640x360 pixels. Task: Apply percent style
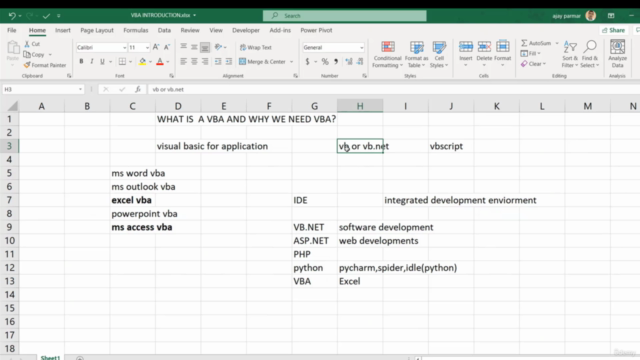(x=325, y=62)
